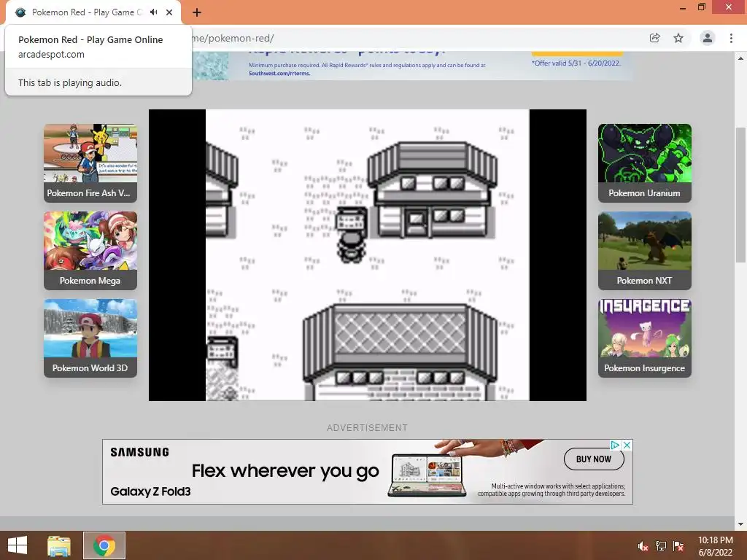Open File Explorer from taskbar
This screenshot has height=560, width=747.
pyautogui.click(x=59, y=545)
